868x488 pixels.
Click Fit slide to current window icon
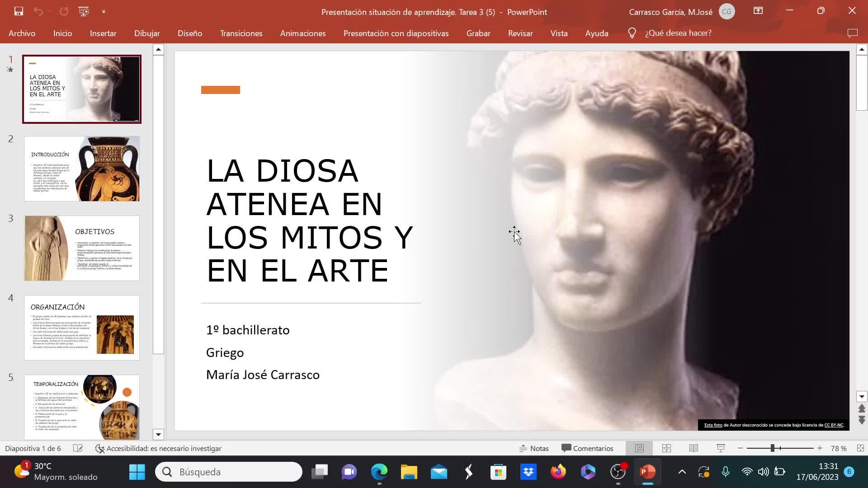[x=860, y=448]
